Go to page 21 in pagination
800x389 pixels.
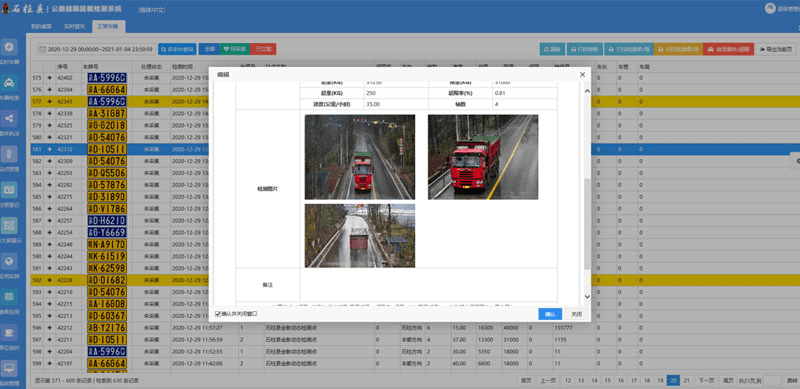point(687,380)
